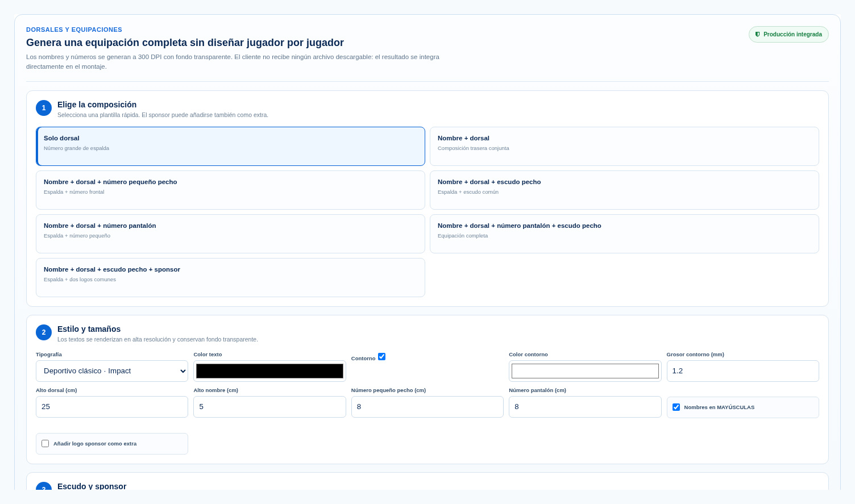The image size is (855, 504).
Task: Focus the Número pequeño pecho (cm) field
Action: point(427,407)
